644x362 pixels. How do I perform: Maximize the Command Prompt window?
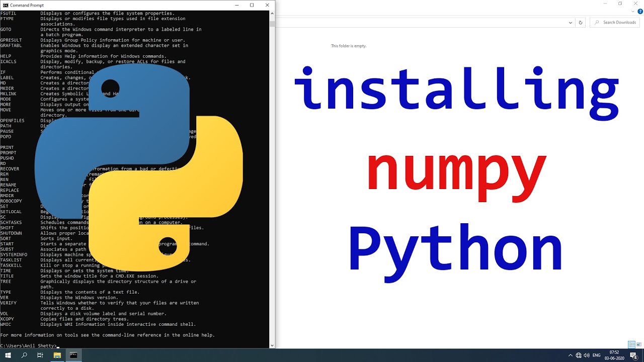(x=252, y=5)
